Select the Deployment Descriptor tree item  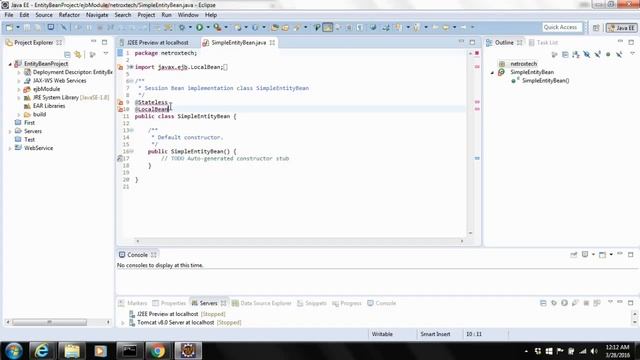pyautogui.click(x=68, y=72)
